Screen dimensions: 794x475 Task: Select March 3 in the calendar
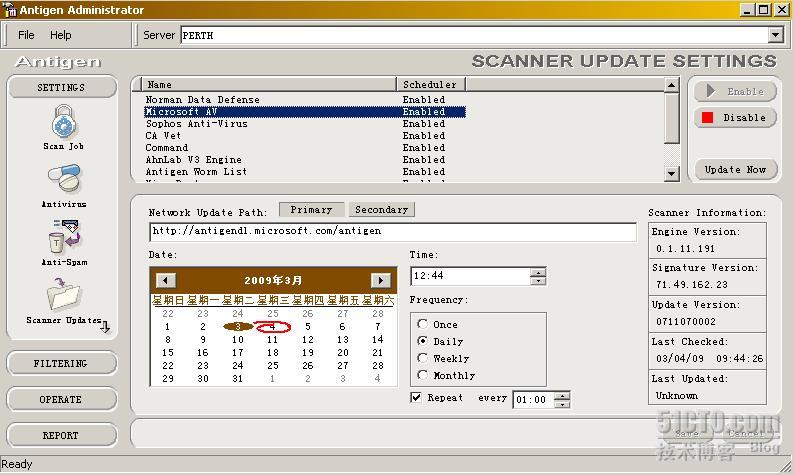click(237, 327)
